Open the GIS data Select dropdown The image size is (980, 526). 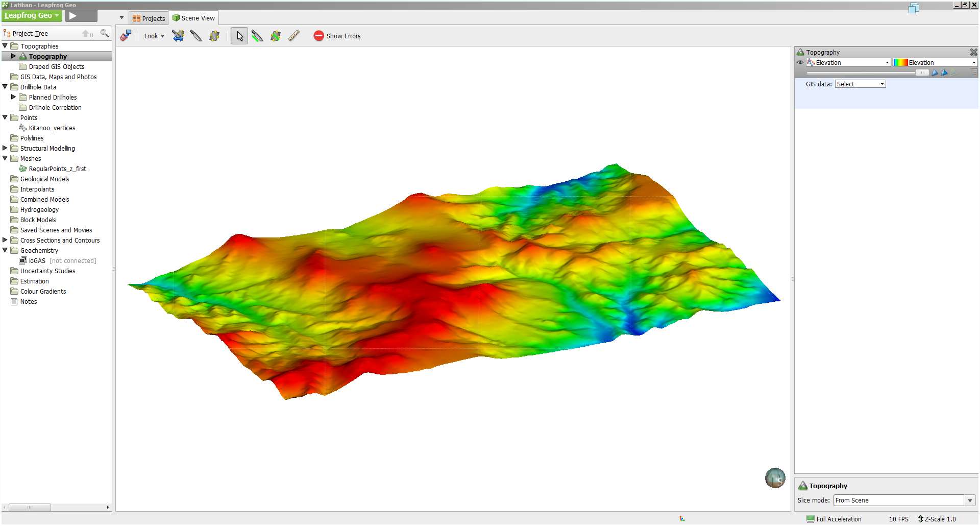tap(860, 84)
